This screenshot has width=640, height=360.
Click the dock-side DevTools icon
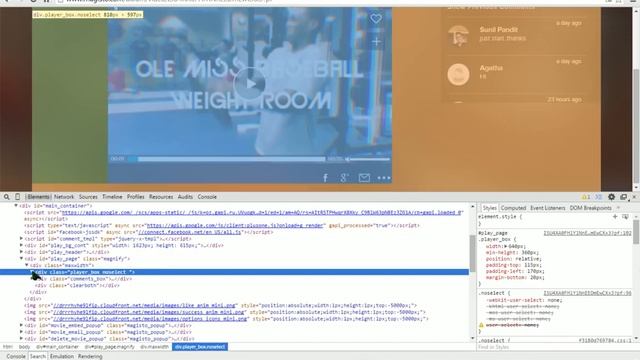624,197
